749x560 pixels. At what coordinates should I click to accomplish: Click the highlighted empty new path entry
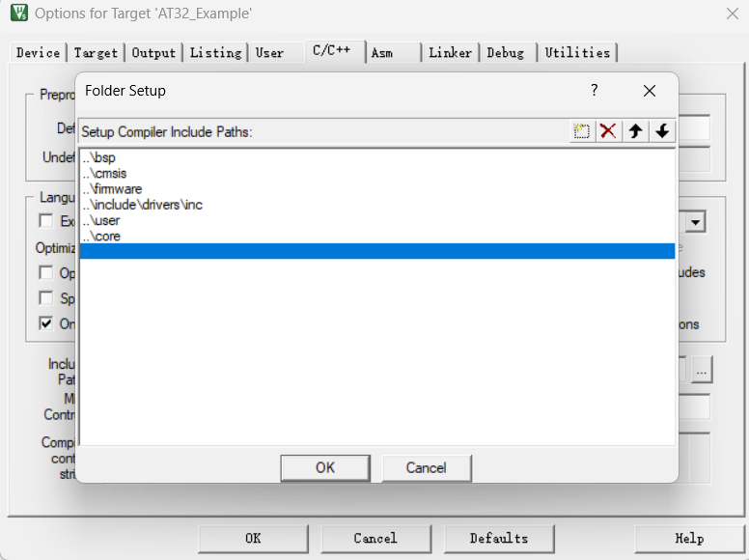pos(377,251)
